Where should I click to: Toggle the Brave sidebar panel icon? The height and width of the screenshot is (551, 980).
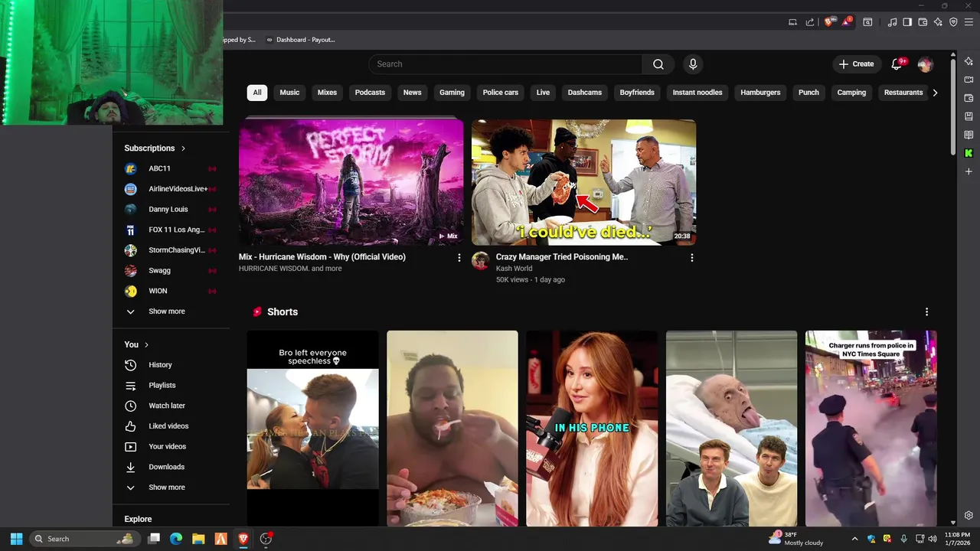point(907,22)
